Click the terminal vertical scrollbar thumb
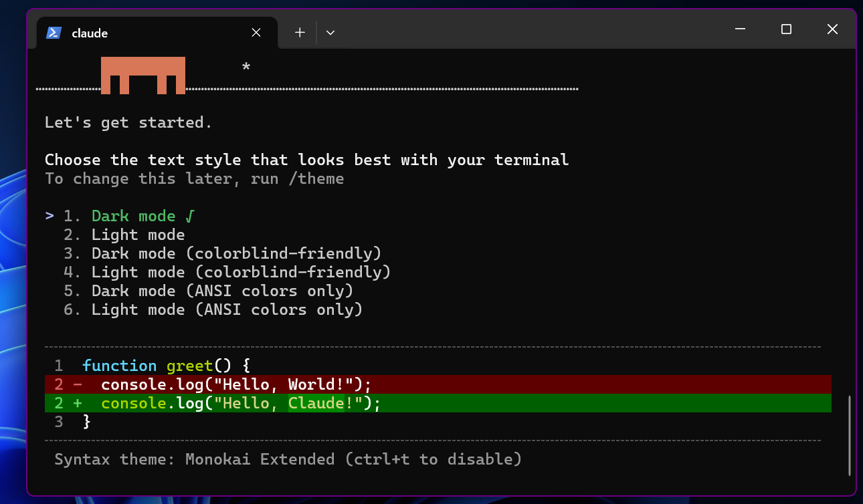Screen dimensions: 863x504 pos(850,435)
